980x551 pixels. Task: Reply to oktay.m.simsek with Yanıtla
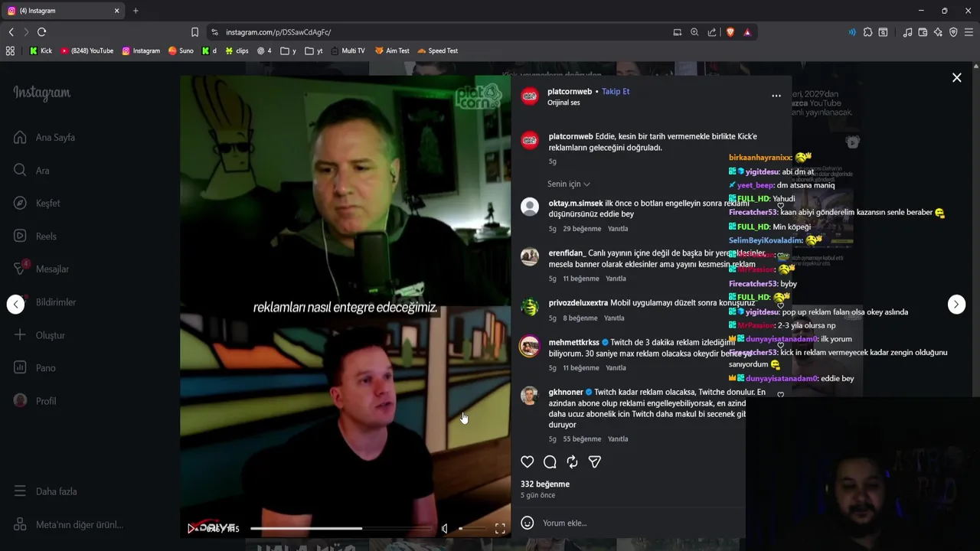618,229
